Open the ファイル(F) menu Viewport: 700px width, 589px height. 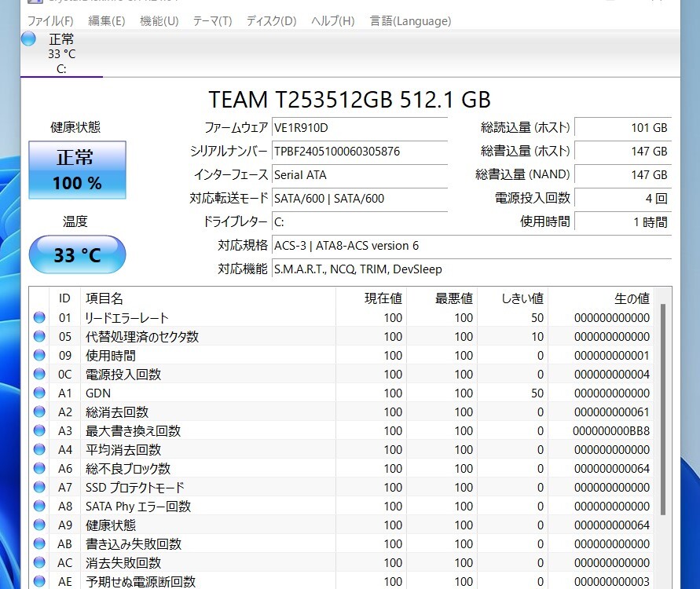pos(50,20)
